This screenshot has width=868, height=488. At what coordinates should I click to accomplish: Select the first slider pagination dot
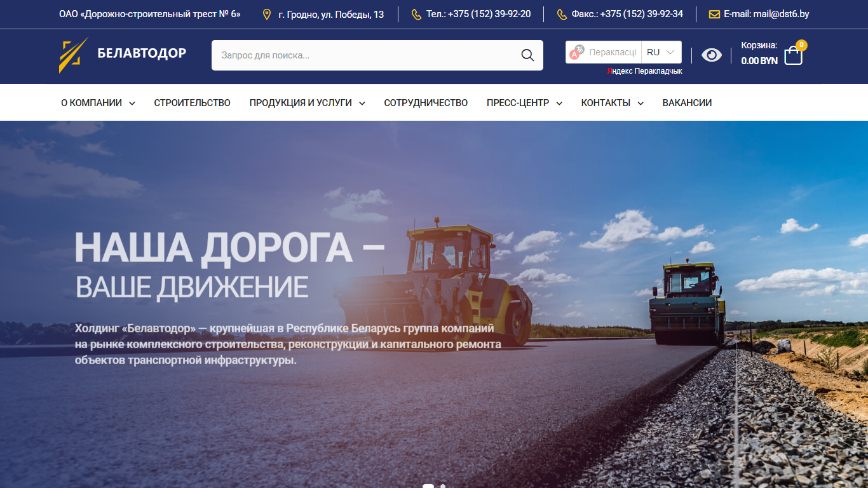[x=428, y=486]
